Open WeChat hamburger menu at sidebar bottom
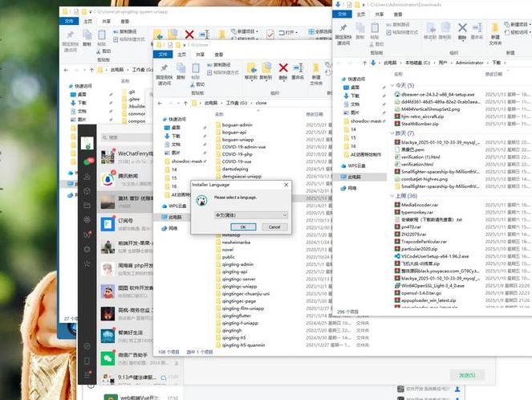 pyautogui.click(x=87, y=375)
